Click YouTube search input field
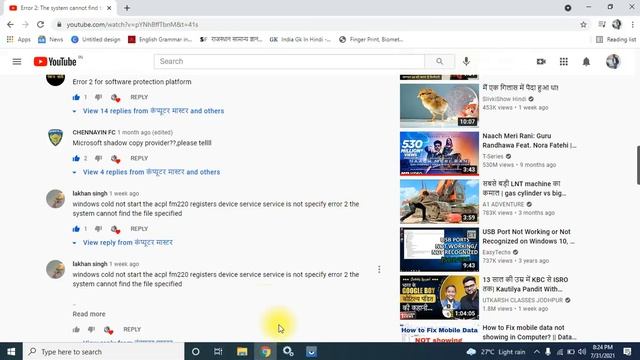 point(289,61)
